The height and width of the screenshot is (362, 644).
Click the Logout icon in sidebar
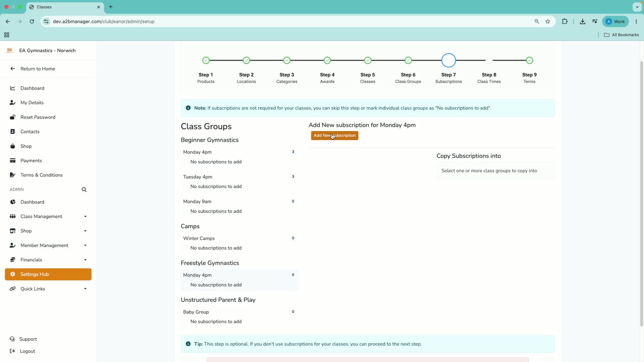coord(12,351)
